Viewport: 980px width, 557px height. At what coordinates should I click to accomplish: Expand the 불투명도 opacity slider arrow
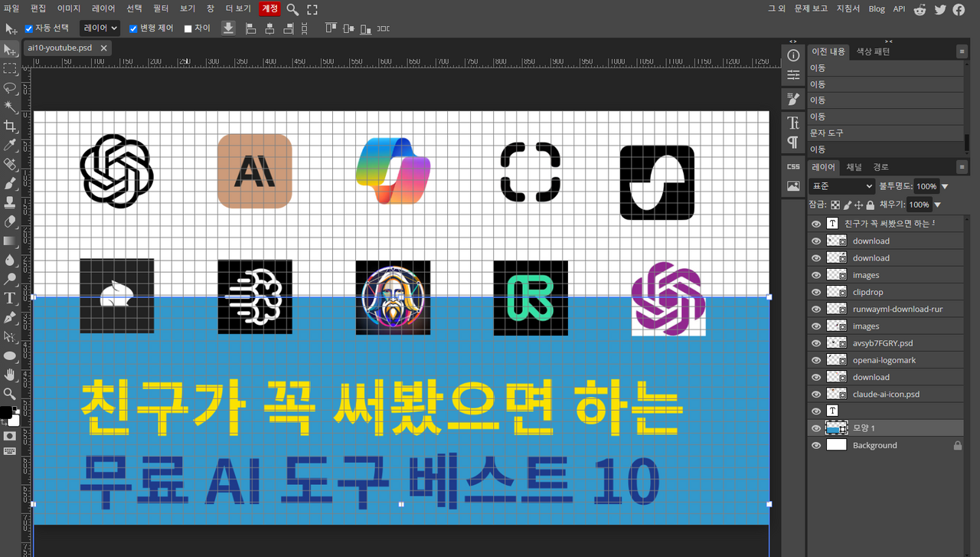click(x=945, y=186)
